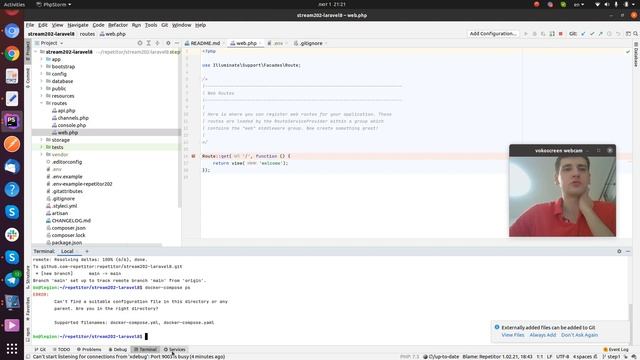Click the tool windows toggle icon in bottom-left status bar
This screenshot has width=640, height=360.
(28, 356)
